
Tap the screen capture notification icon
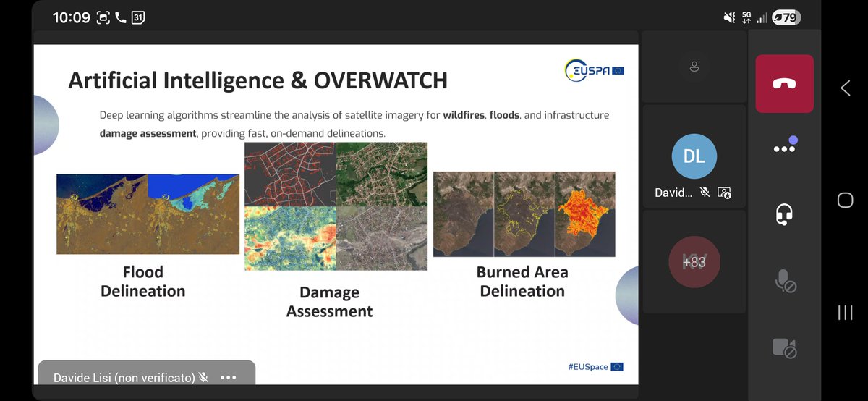[103, 17]
